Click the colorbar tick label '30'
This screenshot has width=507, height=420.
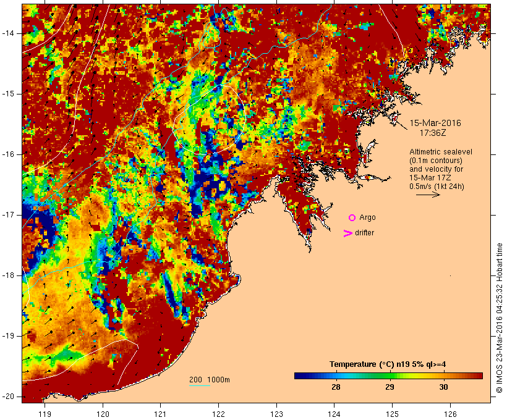click(444, 387)
